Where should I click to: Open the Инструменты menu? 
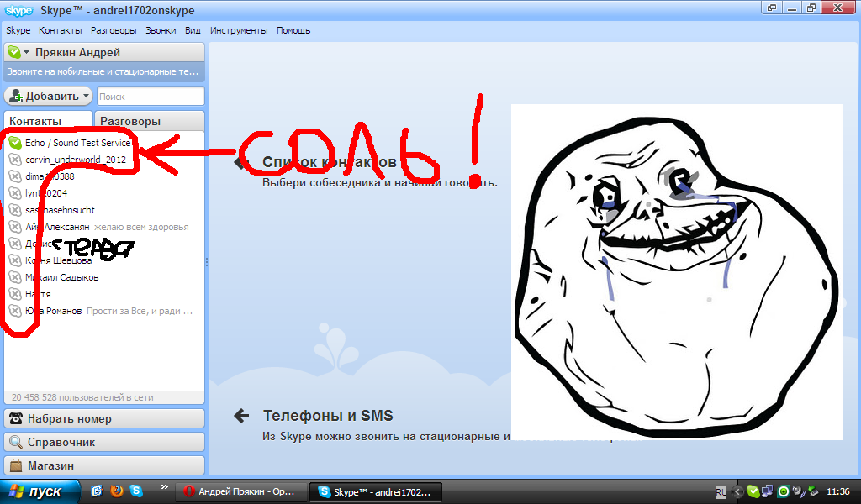point(239,30)
